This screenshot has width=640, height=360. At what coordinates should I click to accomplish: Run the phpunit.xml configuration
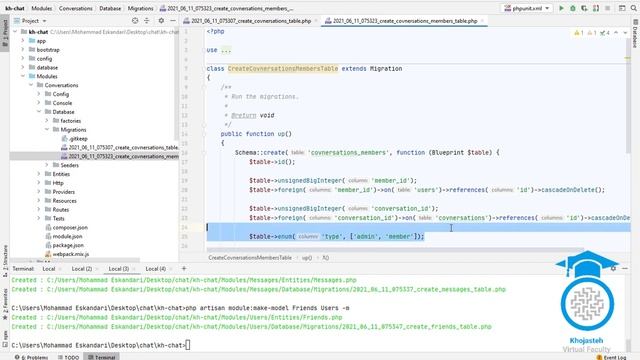coord(561,8)
